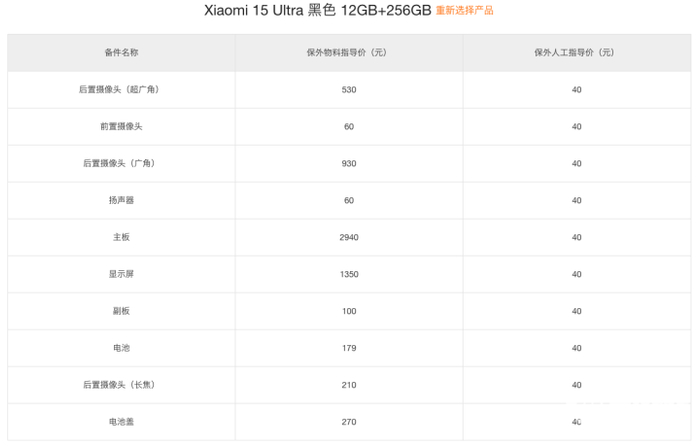Click the Xiaomi 15 Ultra product title
The width and height of the screenshot is (700, 446).
tap(318, 11)
